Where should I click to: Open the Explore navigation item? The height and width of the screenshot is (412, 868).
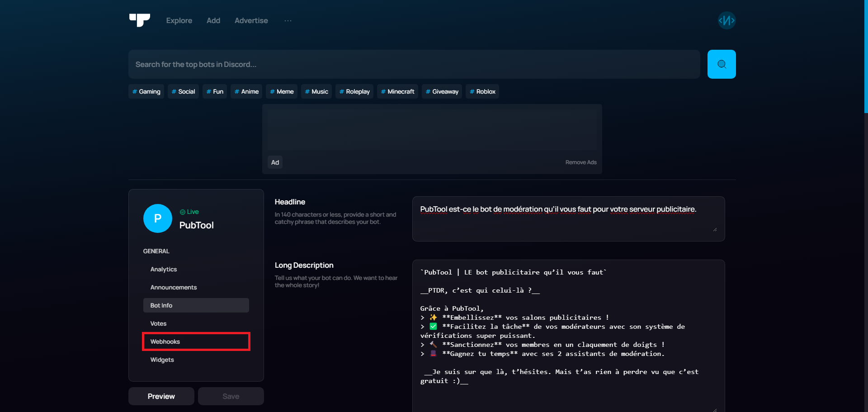179,21
